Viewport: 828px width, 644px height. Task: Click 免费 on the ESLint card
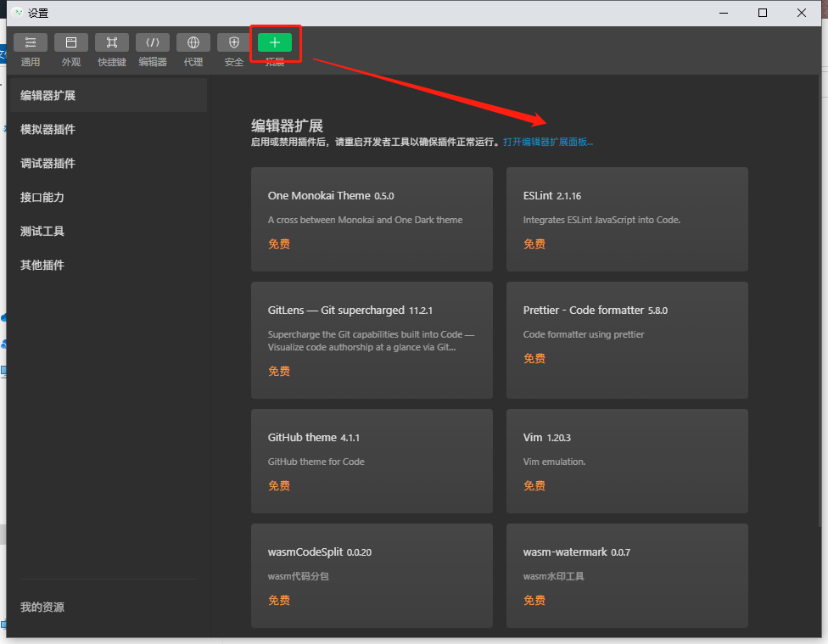click(534, 244)
